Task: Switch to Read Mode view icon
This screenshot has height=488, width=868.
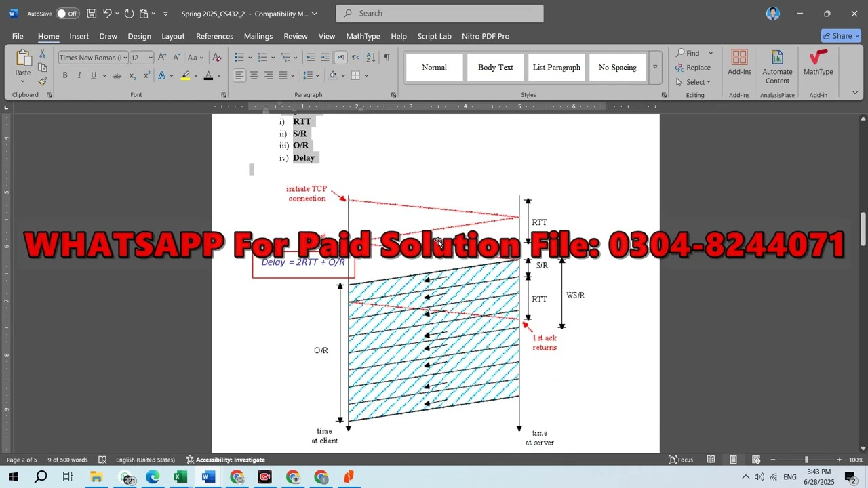Action: pyautogui.click(x=711, y=460)
